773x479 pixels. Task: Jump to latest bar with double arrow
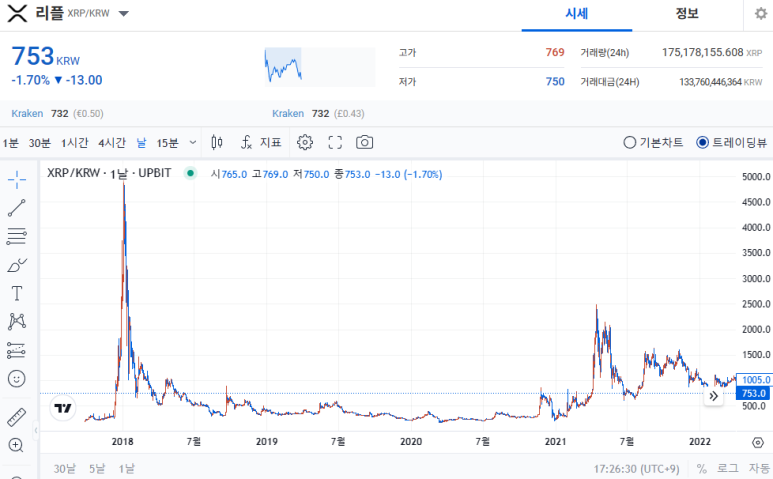(713, 396)
